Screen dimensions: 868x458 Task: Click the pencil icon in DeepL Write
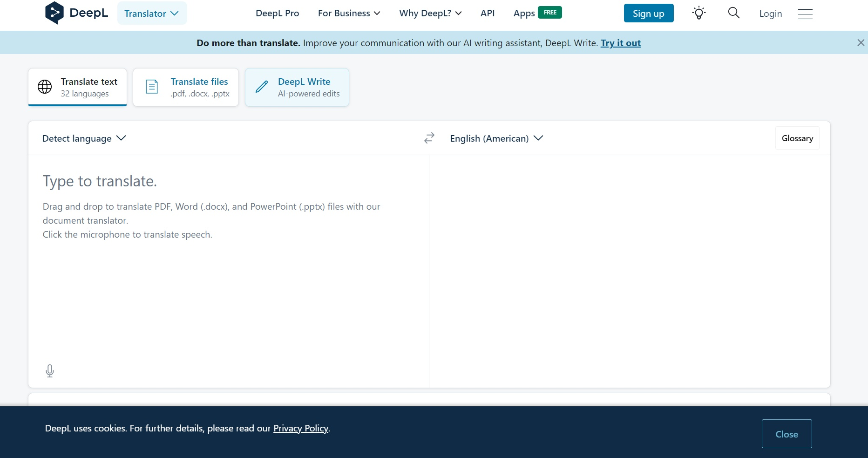coord(262,87)
